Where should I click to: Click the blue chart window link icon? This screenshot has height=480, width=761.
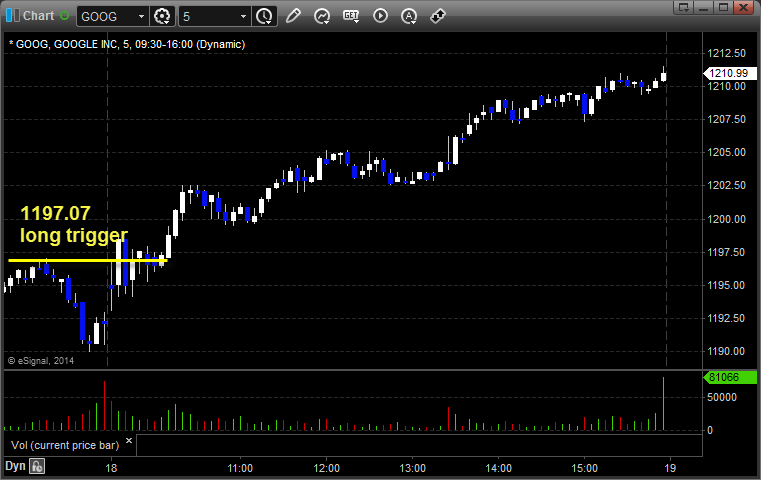click(x=13, y=16)
